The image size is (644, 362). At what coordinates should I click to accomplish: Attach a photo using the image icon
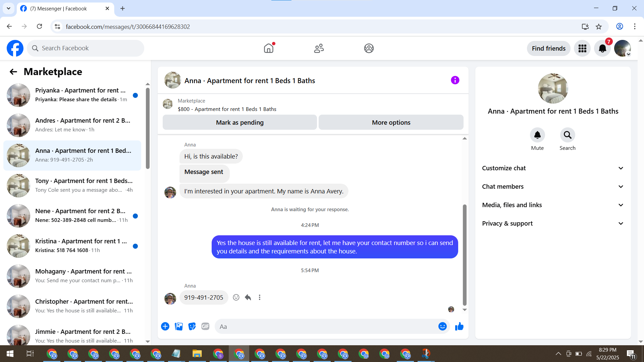(179, 326)
